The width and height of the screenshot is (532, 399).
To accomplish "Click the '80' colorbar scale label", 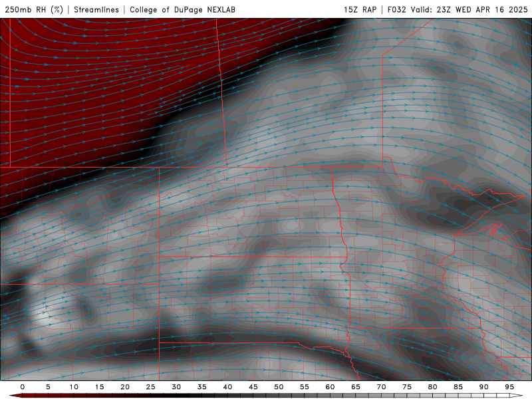I will point(432,387).
